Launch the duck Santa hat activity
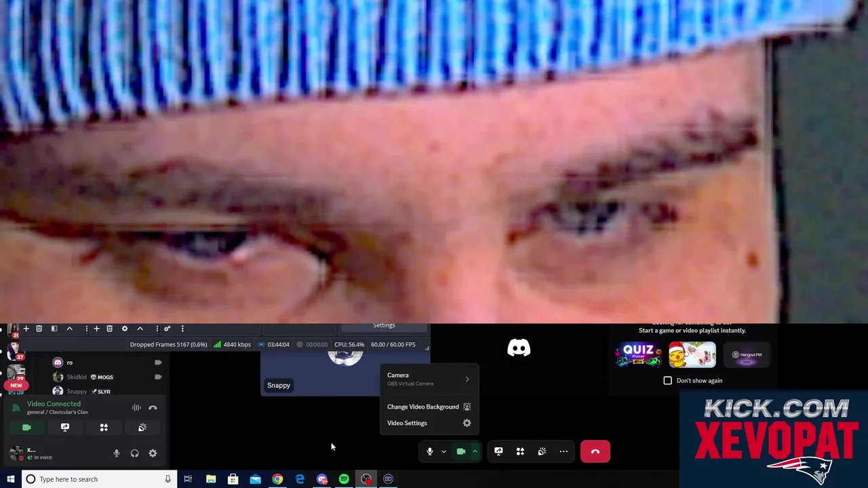 (692, 354)
